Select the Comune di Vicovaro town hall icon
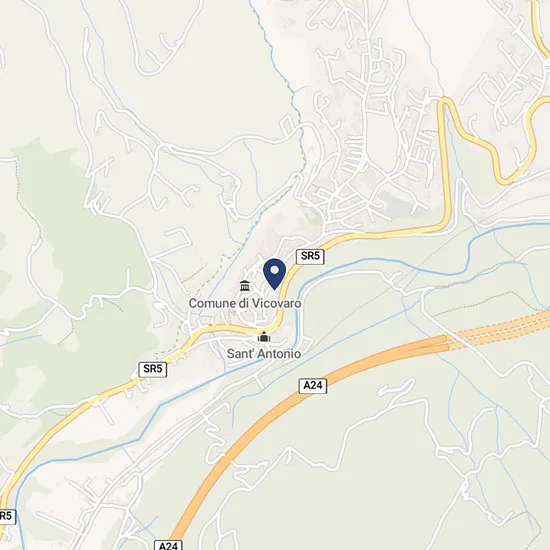This screenshot has height=550, width=550. click(245, 286)
